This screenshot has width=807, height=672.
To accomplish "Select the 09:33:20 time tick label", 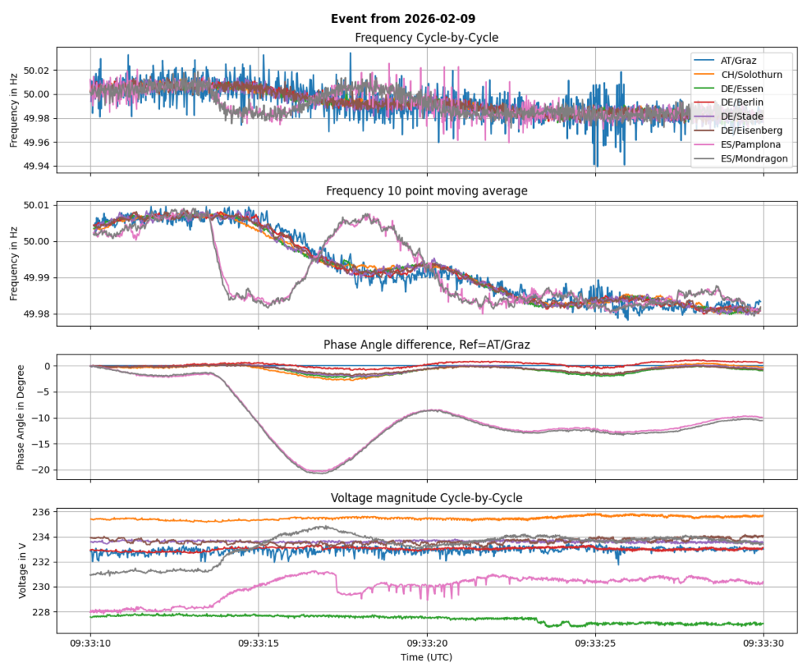I will click(x=426, y=644).
